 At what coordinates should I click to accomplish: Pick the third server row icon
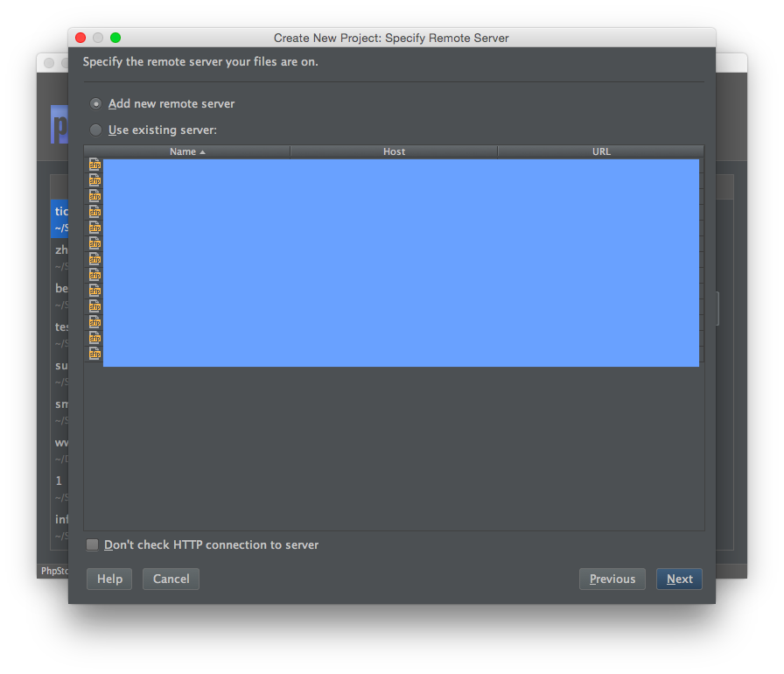[x=94, y=196]
